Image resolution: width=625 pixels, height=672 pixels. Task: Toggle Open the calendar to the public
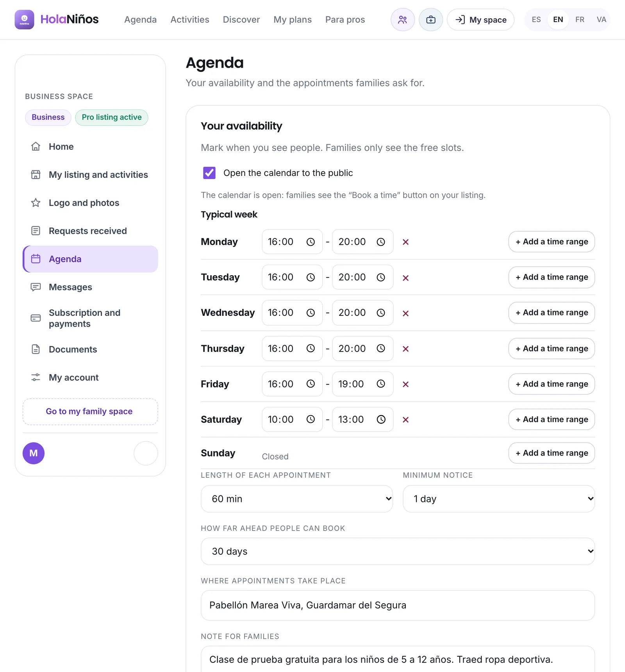(x=209, y=173)
